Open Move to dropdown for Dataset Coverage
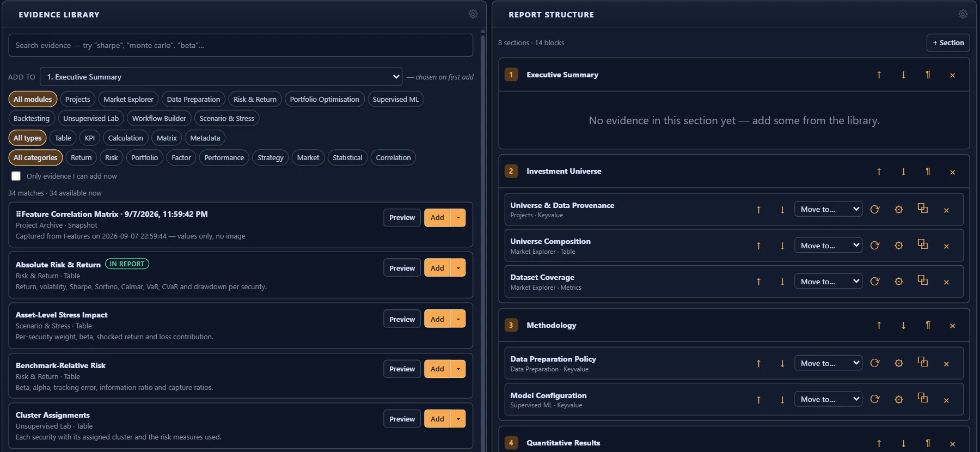Screen dimensions: 980x452 point(828,282)
